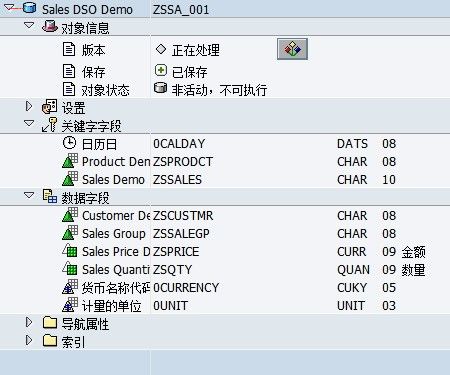This screenshot has width=450, height=375.
Task: Select the 对象状态 row label
Action: tap(105, 90)
